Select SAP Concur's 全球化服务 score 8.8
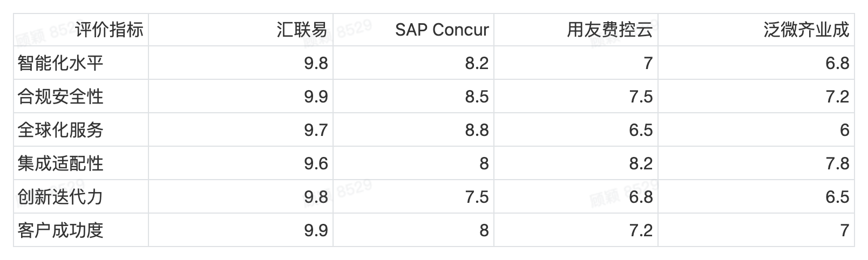 tap(477, 130)
